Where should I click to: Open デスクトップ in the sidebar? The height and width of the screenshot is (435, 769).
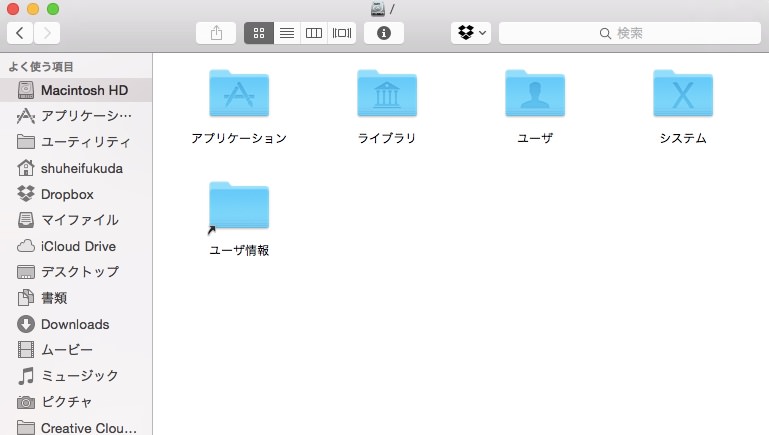click(x=76, y=272)
